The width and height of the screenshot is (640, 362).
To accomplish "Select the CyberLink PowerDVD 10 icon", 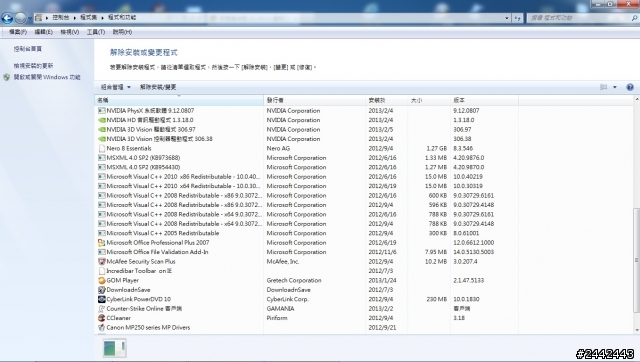I will pos(102,299).
